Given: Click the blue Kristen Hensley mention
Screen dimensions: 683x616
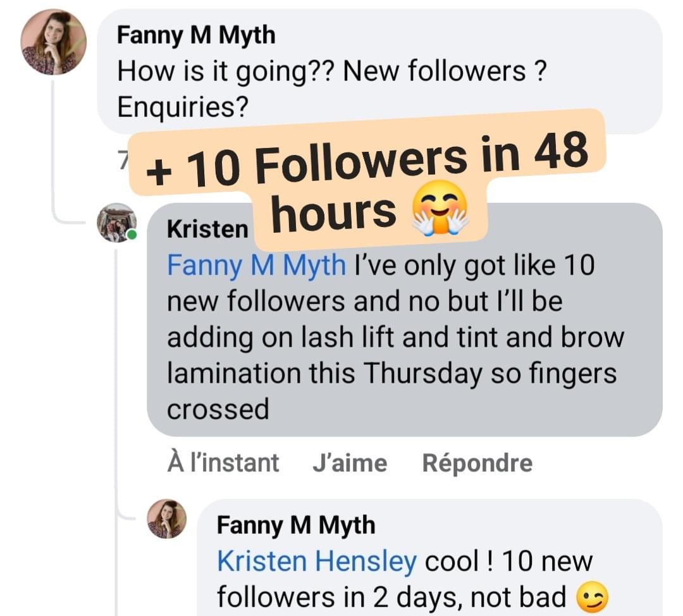Looking at the screenshot, I should click(x=317, y=560).
